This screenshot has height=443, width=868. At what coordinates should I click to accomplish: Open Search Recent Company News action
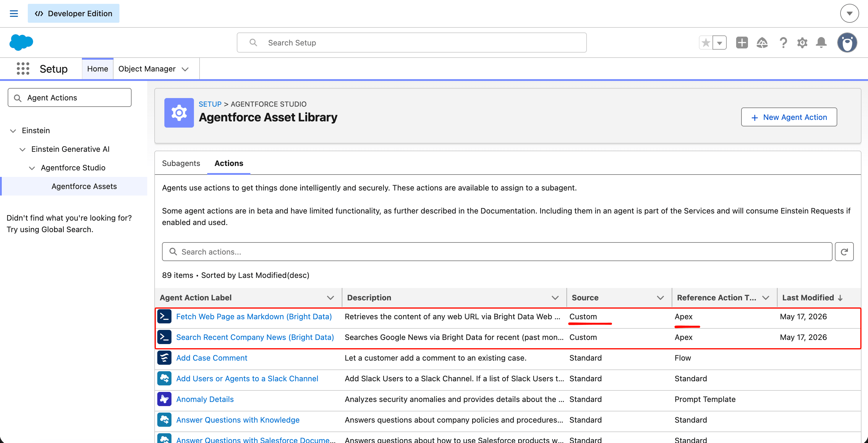pyautogui.click(x=255, y=337)
